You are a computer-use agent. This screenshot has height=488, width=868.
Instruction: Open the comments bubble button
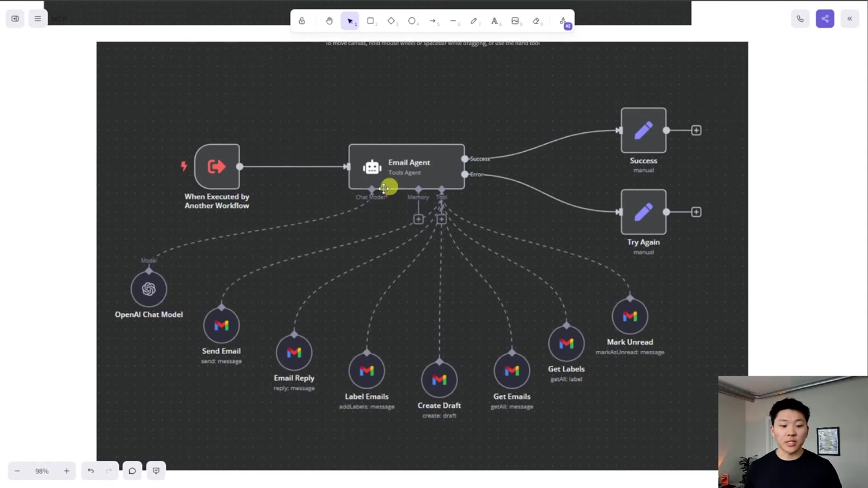(x=132, y=471)
